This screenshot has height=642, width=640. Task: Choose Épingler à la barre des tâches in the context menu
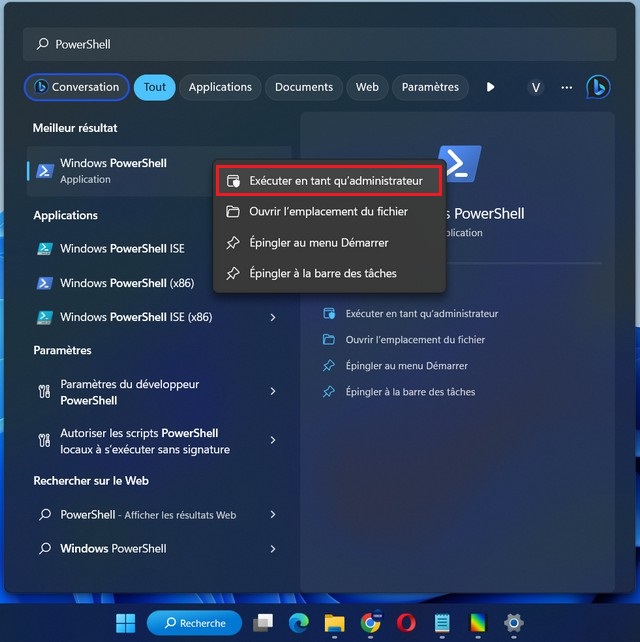click(329, 274)
